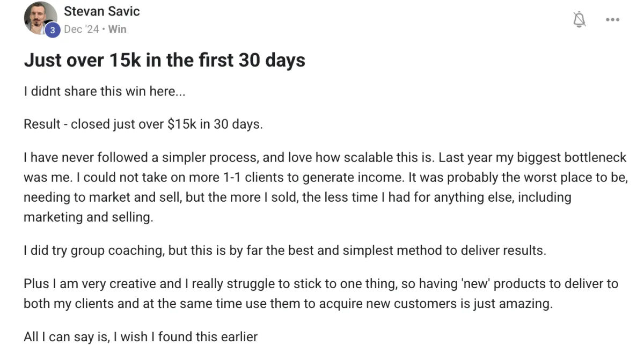
Task: Click the 'Result - closed just over $15k' line
Action: tap(143, 124)
